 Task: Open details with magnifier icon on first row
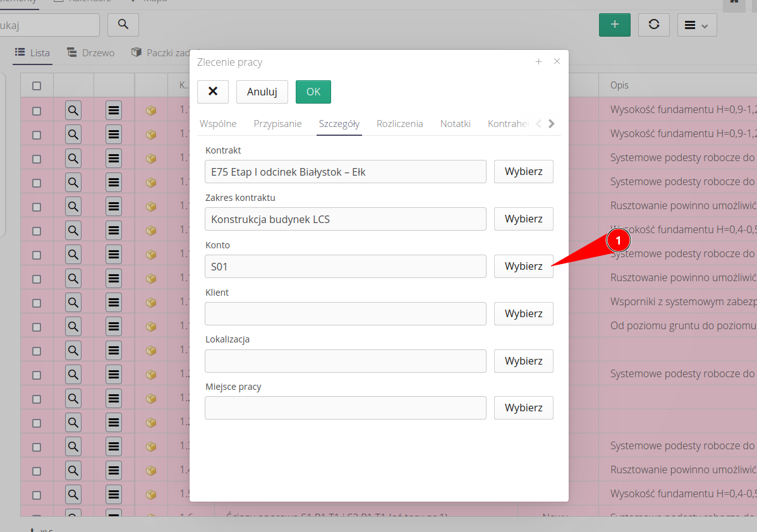[73, 109]
